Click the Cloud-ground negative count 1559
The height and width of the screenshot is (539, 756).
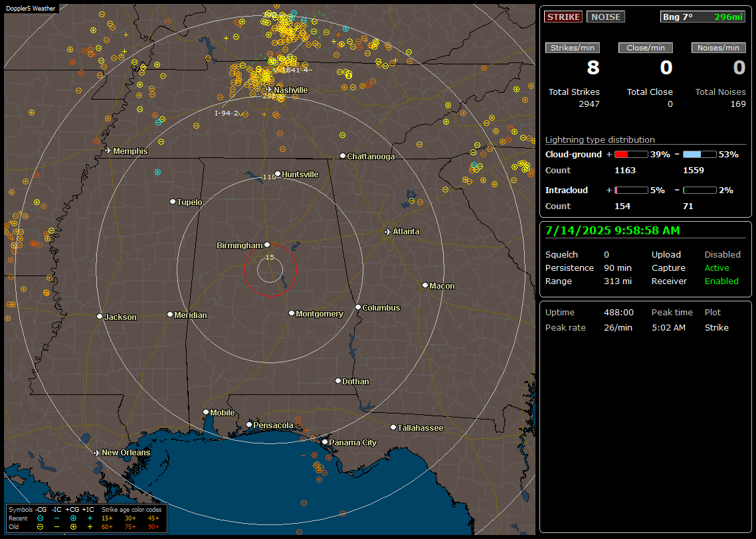point(694,171)
